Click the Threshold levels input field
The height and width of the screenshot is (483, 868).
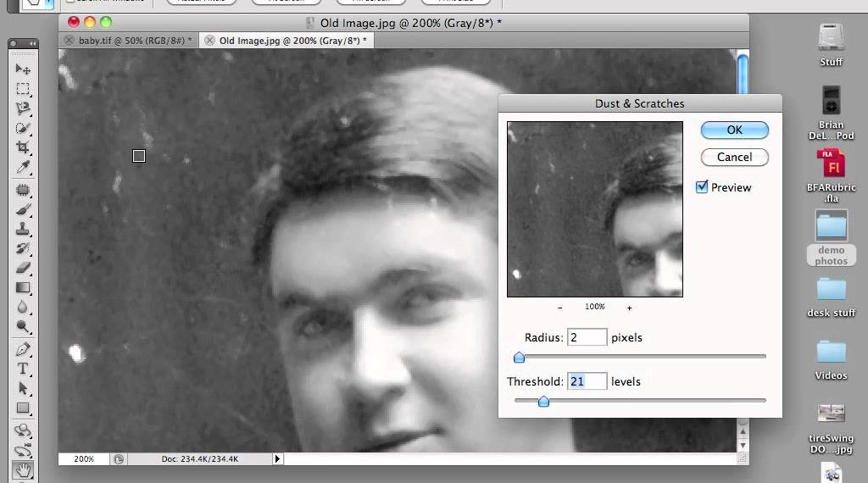pyautogui.click(x=587, y=381)
